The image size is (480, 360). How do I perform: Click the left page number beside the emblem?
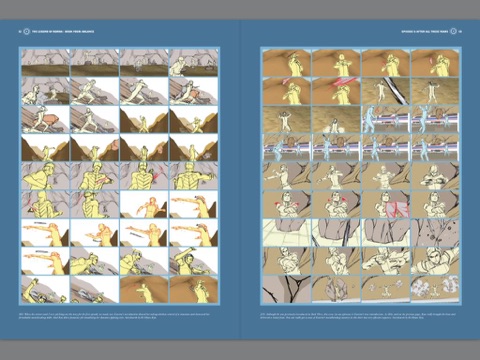coord(20,32)
